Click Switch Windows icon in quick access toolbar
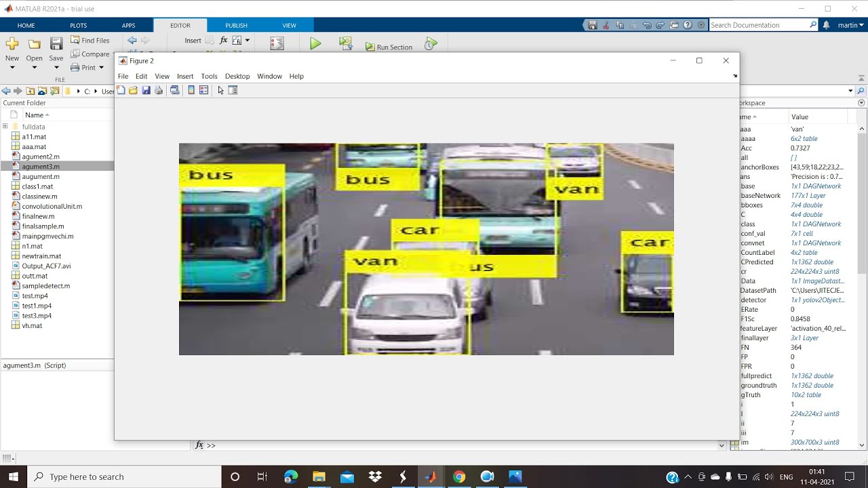 tap(674, 25)
